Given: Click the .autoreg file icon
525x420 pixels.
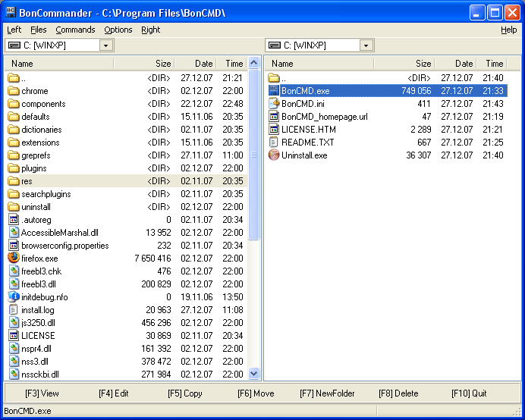Looking at the screenshot, I should click(14, 220).
